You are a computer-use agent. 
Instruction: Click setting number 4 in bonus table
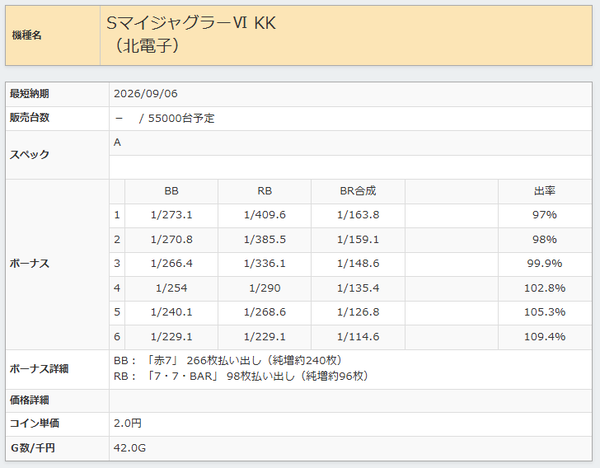pyautogui.click(x=117, y=288)
